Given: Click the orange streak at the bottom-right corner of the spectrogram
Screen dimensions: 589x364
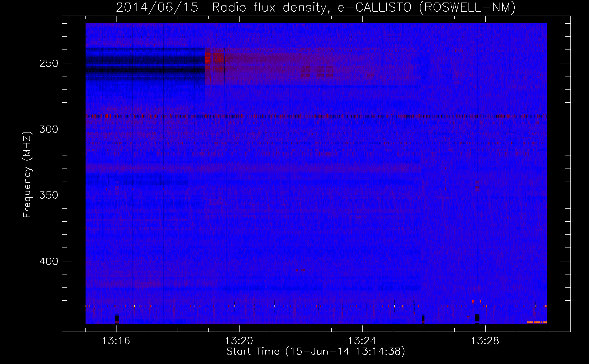Looking at the screenshot, I should pyautogui.click(x=537, y=322).
